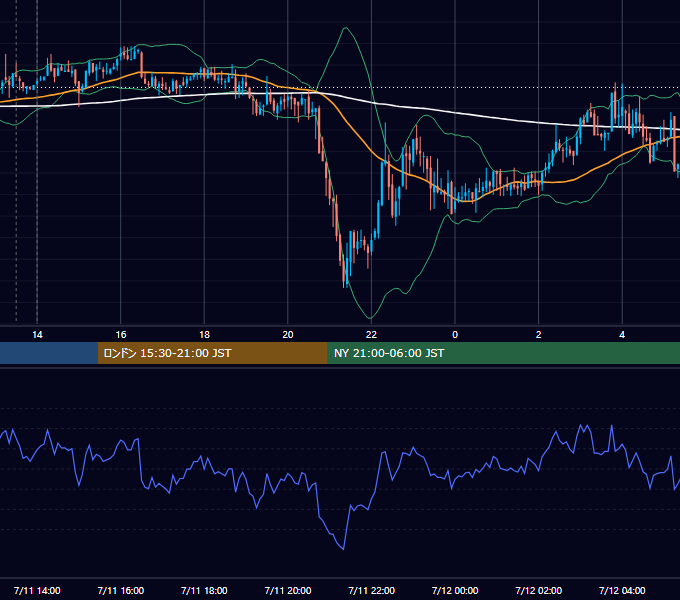Select the London 15:30-21:00 JST session bar
The width and height of the screenshot is (680, 600).
pyautogui.click(x=212, y=353)
